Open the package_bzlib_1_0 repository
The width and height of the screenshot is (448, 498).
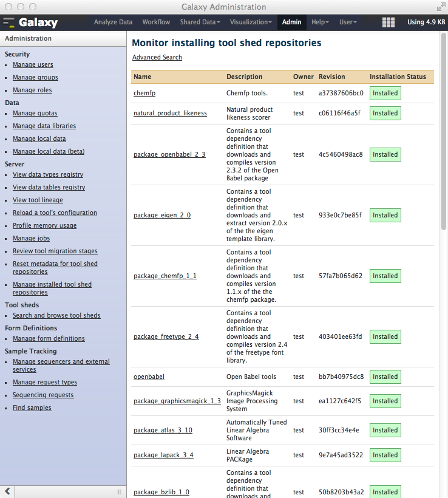tap(161, 492)
